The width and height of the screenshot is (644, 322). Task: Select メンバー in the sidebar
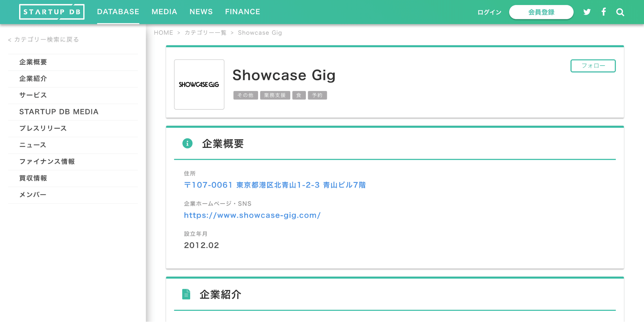tap(73, 195)
